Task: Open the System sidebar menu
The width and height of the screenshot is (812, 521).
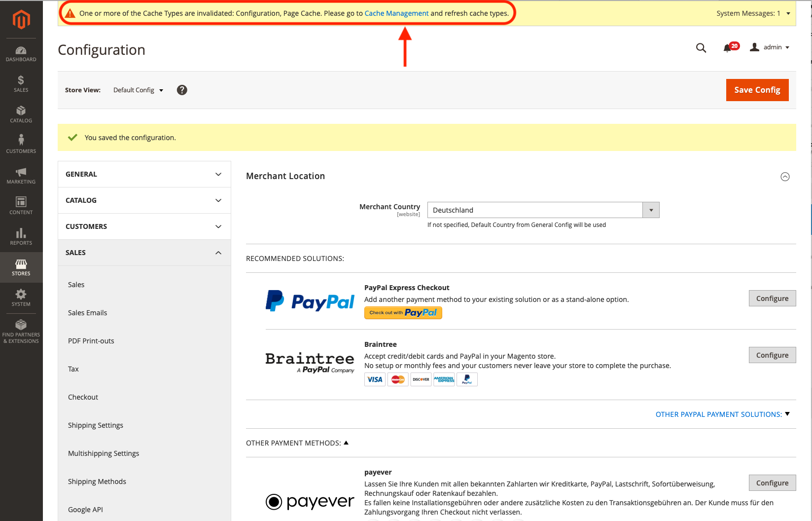Action: point(21,298)
